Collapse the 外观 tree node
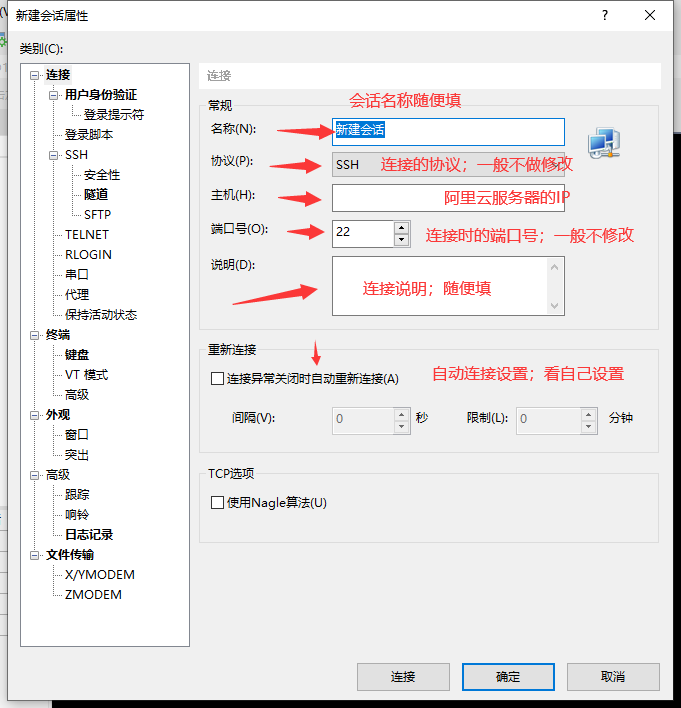The height and width of the screenshot is (708, 681). point(34,415)
